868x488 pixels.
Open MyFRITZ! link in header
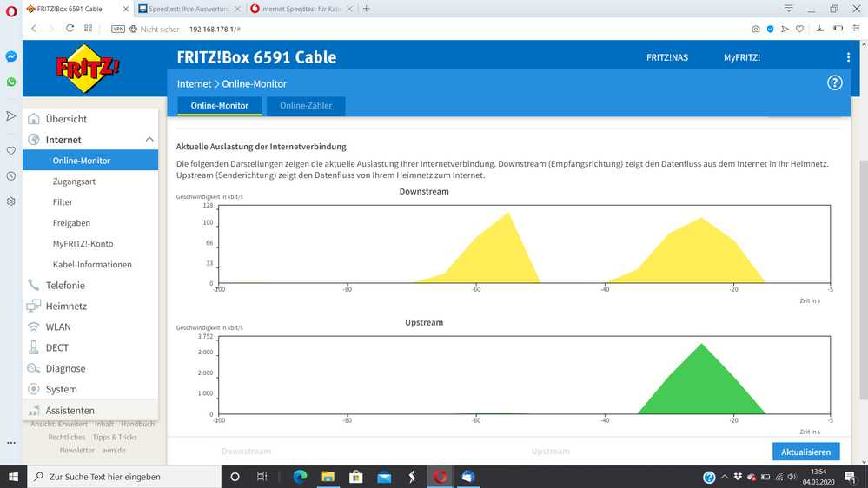(742, 57)
